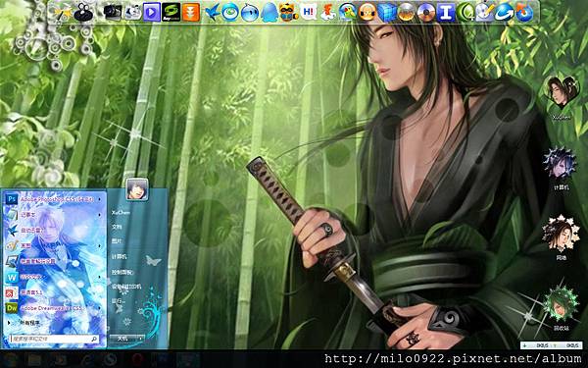
Task: Launch the blue cube dock icon
Action: pyautogui.click(x=387, y=13)
